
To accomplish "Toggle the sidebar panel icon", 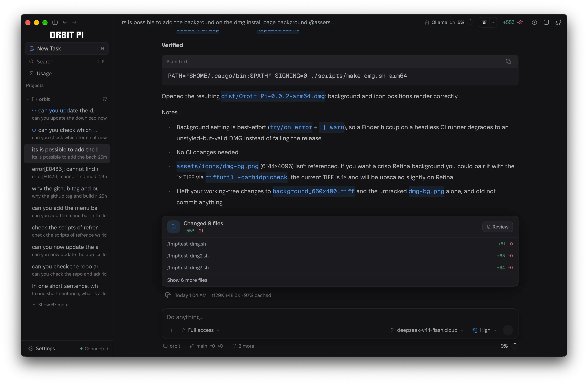I will [x=55, y=22].
